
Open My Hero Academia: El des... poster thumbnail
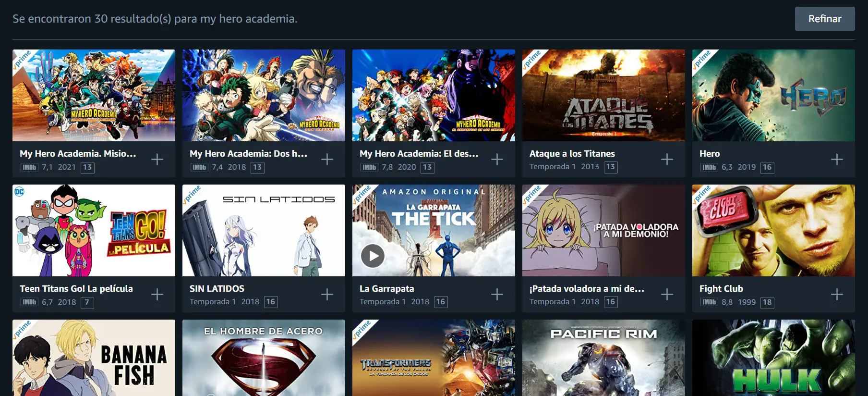click(x=434, y=95)
